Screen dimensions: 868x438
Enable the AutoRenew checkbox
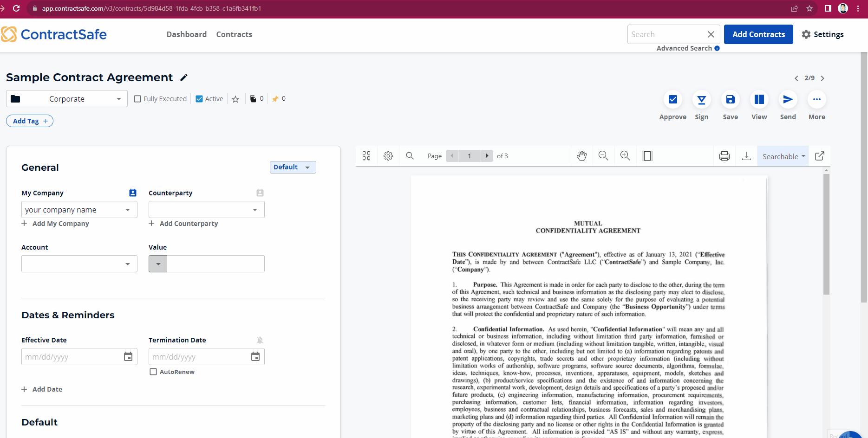tap(153, 372)
